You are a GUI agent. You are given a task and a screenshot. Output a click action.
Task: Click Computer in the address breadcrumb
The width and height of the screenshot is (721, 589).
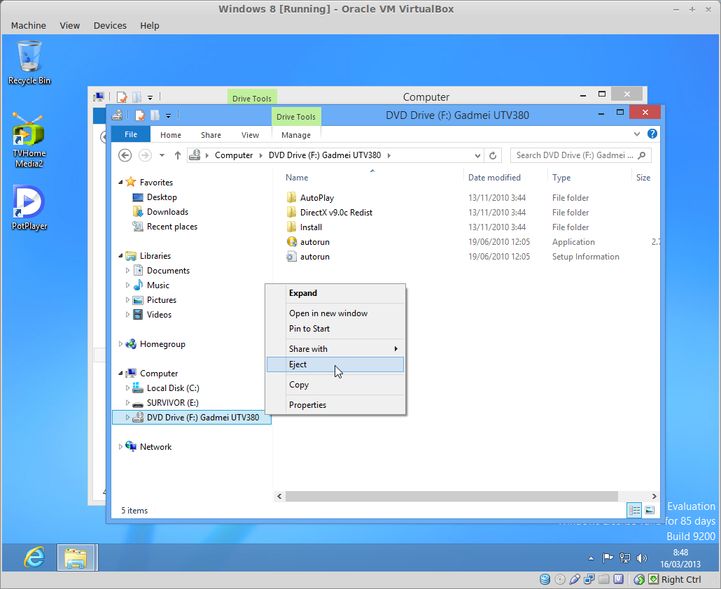click(x=234, y=155)
